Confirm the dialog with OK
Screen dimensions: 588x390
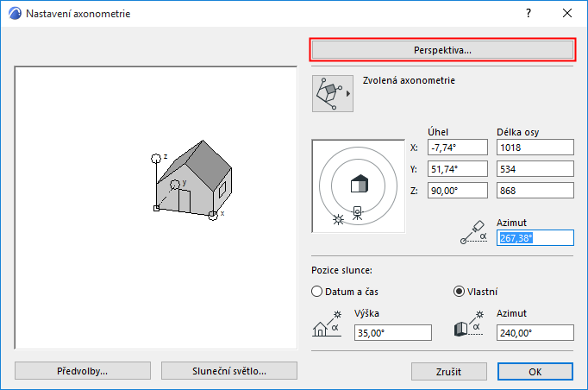click(x=535, y=372)
